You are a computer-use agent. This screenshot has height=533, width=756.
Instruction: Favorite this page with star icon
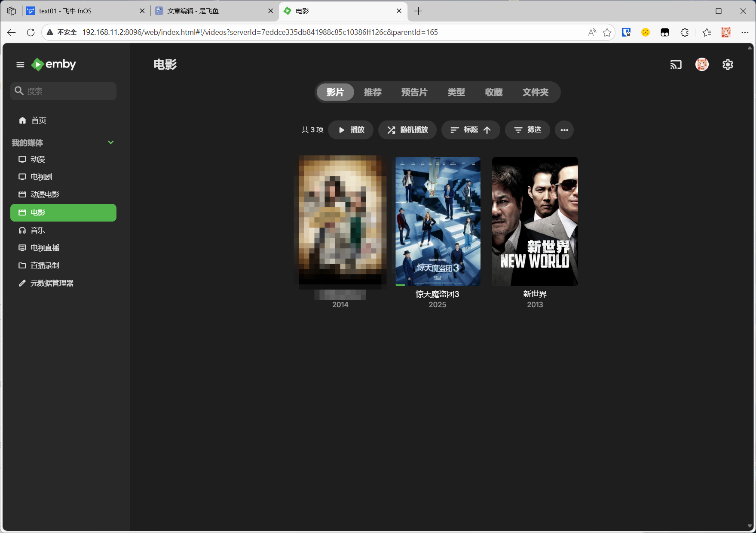click(607, 32)
